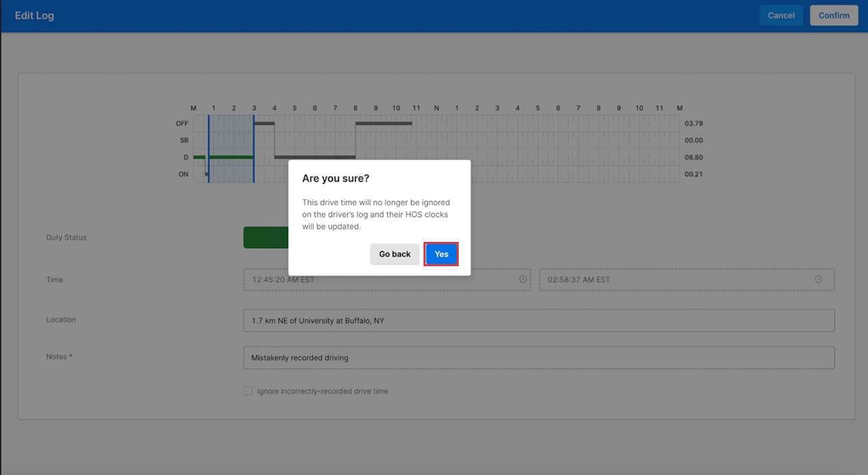The image size is (868, 475).
Task: Open clock icon for start time
Action: coord(522,280)
